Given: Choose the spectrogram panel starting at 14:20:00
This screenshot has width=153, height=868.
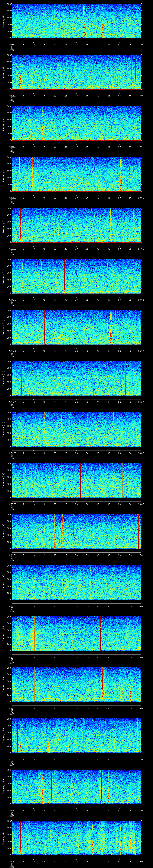Looking at the screenshot, I should tap(77, 225).
